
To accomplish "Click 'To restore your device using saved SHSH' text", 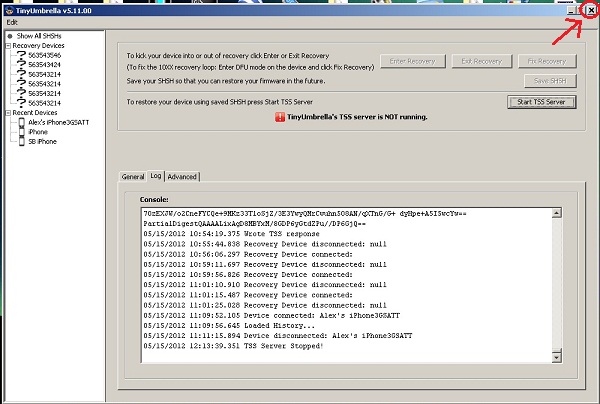I will tap(220, 102).
